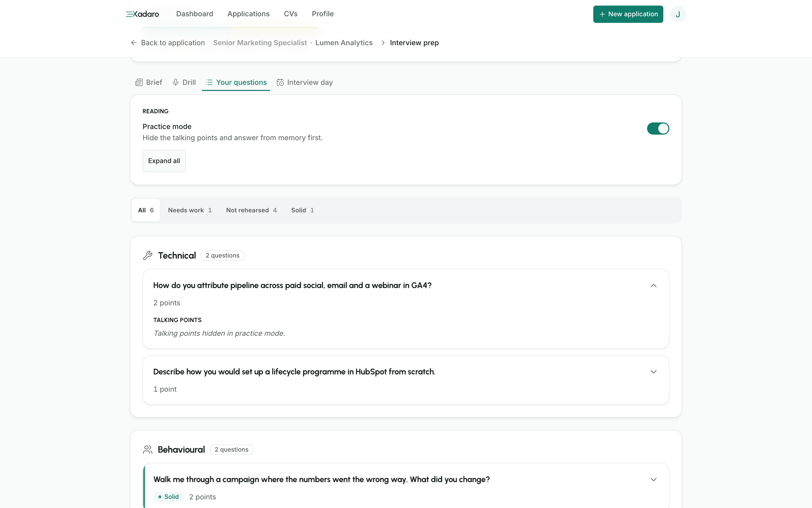Screen dimensions: 812x508
Task: Click the Lumen Analytics breadcrumb
Action: [344, 43]
